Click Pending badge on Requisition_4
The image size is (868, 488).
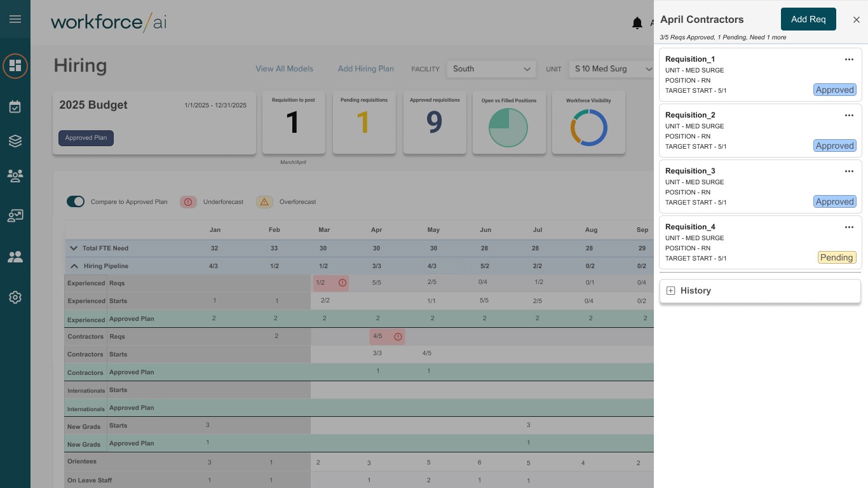[x=837, y=257]
